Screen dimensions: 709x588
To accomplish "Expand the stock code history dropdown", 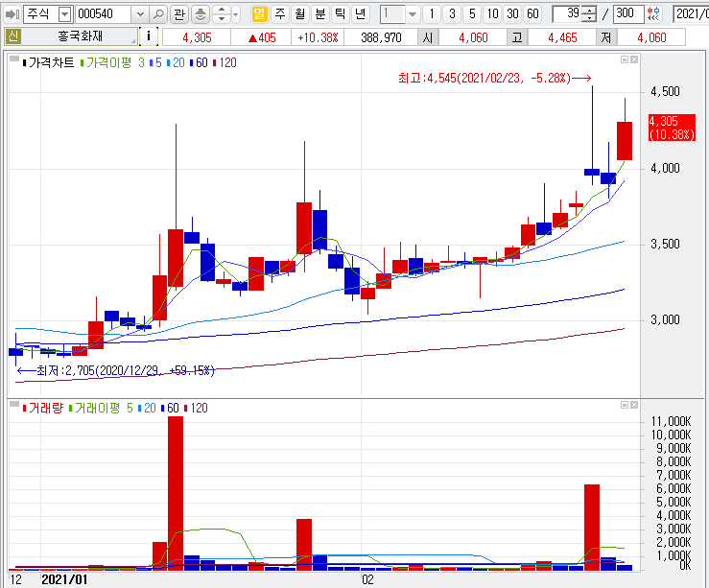I will (140, 14).
